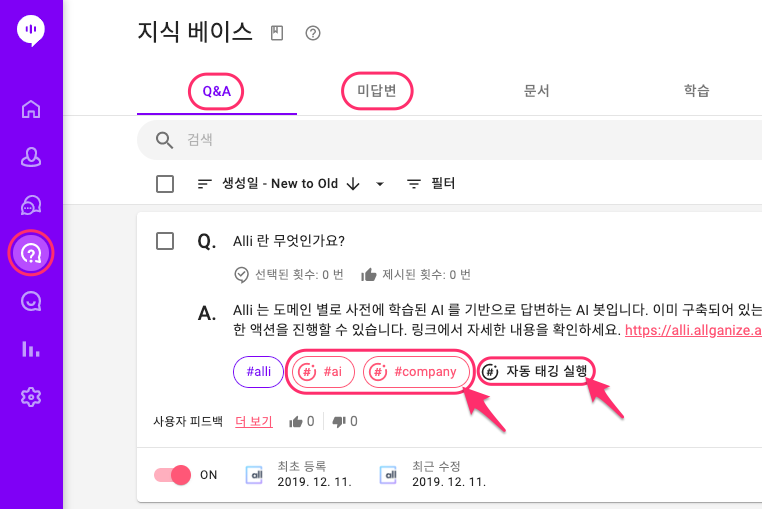Open 생성일 - New to Old sort menu

(279, 184)
